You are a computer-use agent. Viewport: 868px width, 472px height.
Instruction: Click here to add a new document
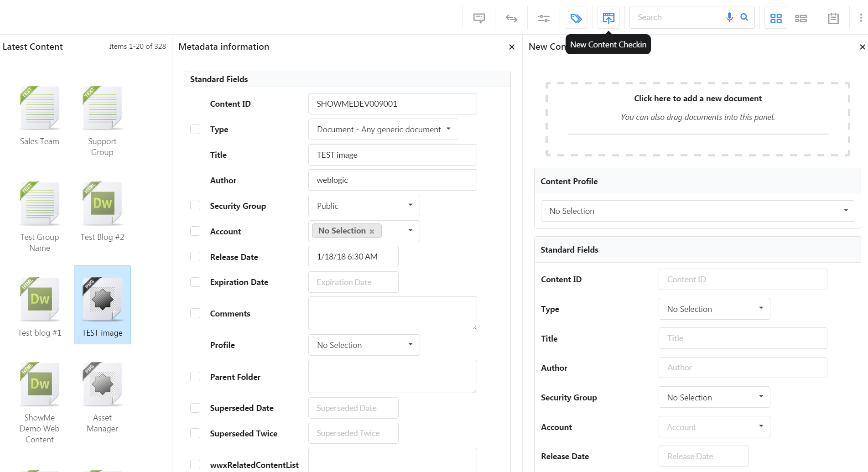coord(697,99)
